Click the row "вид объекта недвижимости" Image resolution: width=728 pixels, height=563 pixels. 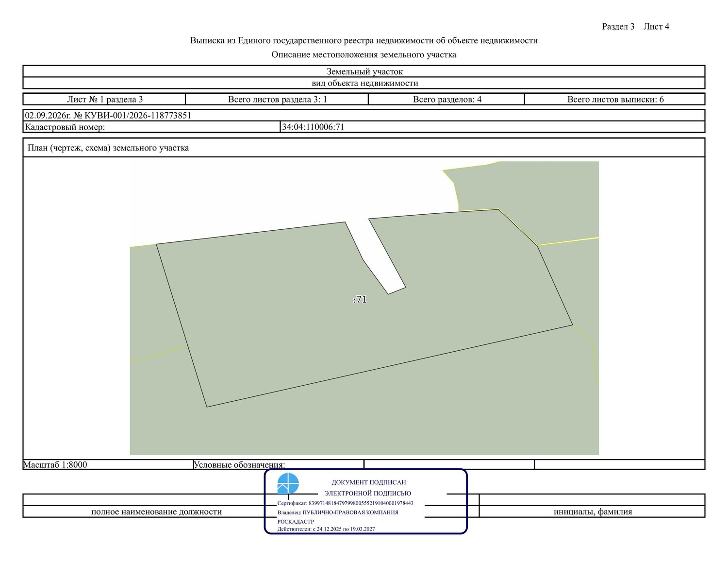364,83
